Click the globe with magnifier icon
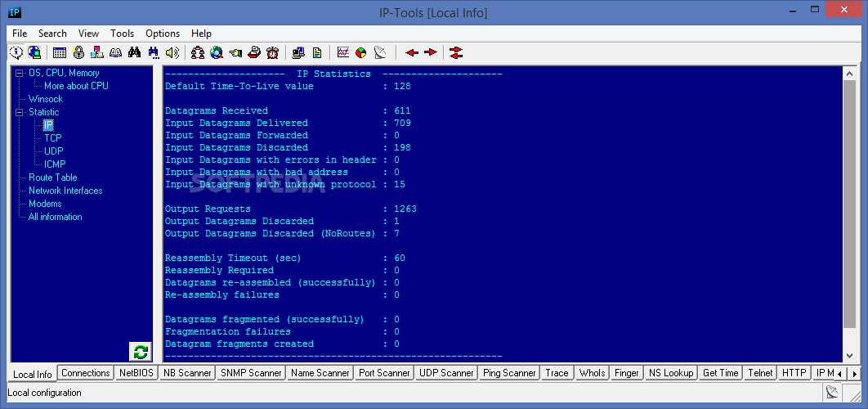 coord(217,52)
